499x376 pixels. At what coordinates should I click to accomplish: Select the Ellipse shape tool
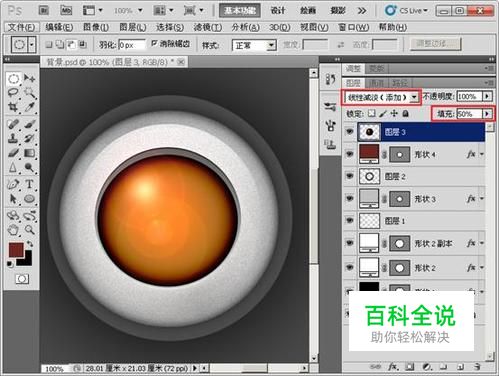point(29,199)
